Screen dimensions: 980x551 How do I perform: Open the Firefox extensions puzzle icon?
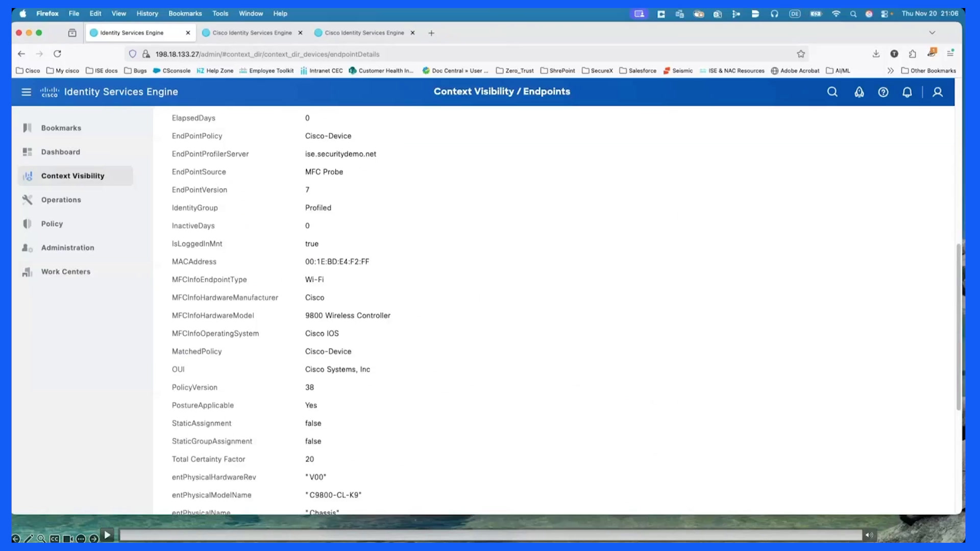pyautogui.click(x=913, y=54)
